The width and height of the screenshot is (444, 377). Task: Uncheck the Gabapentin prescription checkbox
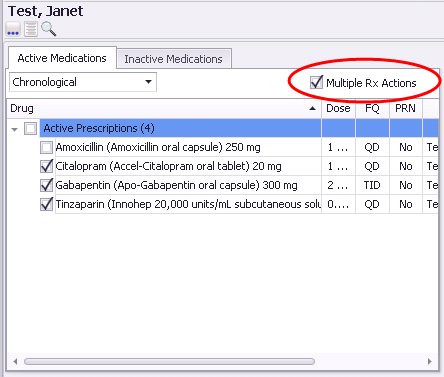coord(46,185)
